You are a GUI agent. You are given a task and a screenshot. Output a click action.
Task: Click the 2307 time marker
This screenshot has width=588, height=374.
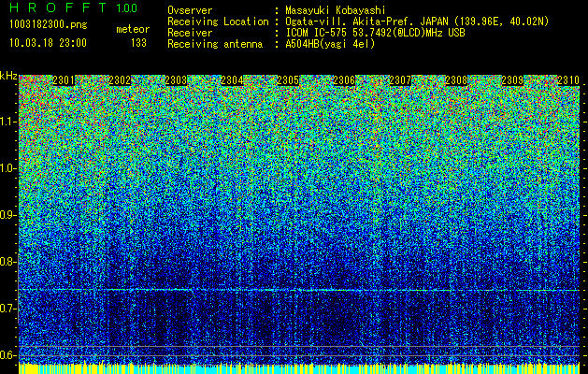tap(400, 80)
